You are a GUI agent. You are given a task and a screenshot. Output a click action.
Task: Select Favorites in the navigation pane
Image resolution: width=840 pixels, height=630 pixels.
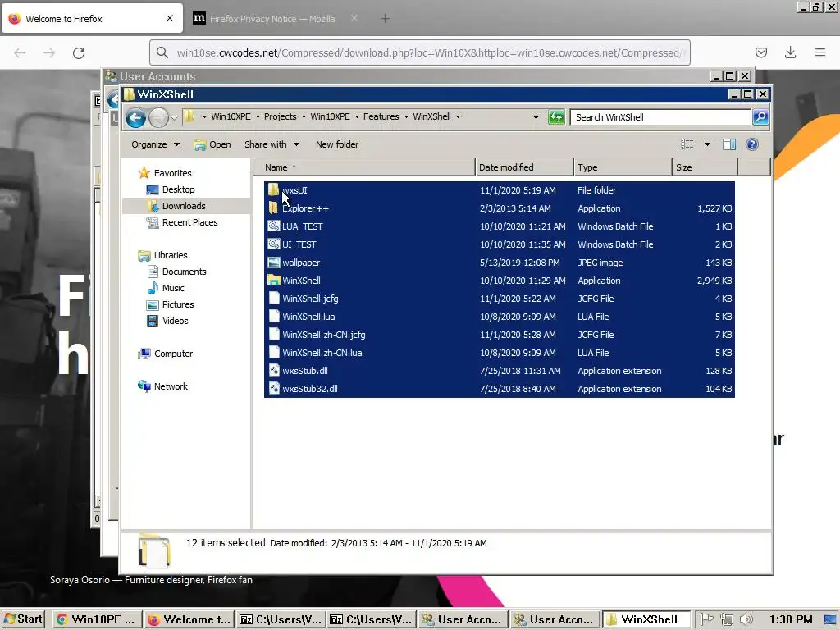point(172,173)
